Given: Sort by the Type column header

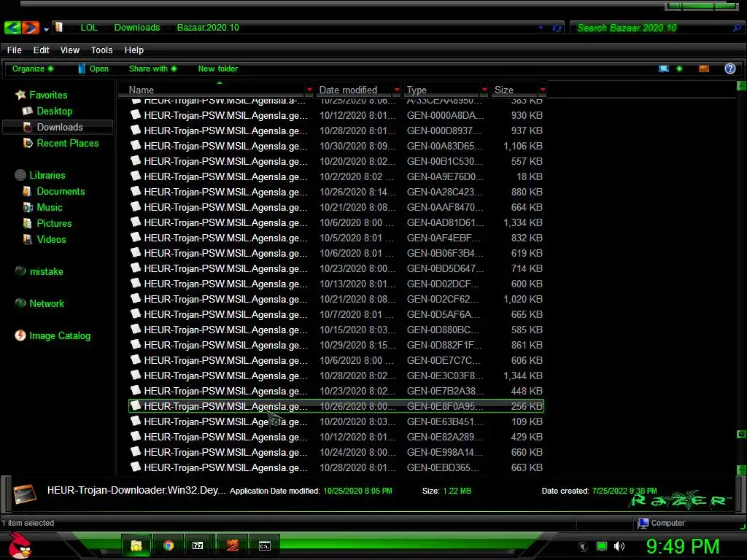Looking at the screenshot, I should 442,90.
